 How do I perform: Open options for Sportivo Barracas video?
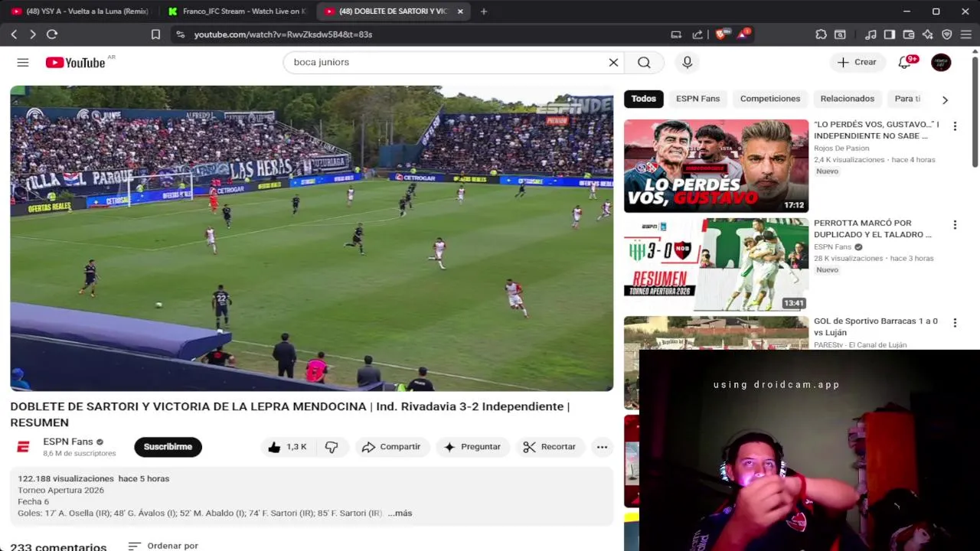(955, 323)
